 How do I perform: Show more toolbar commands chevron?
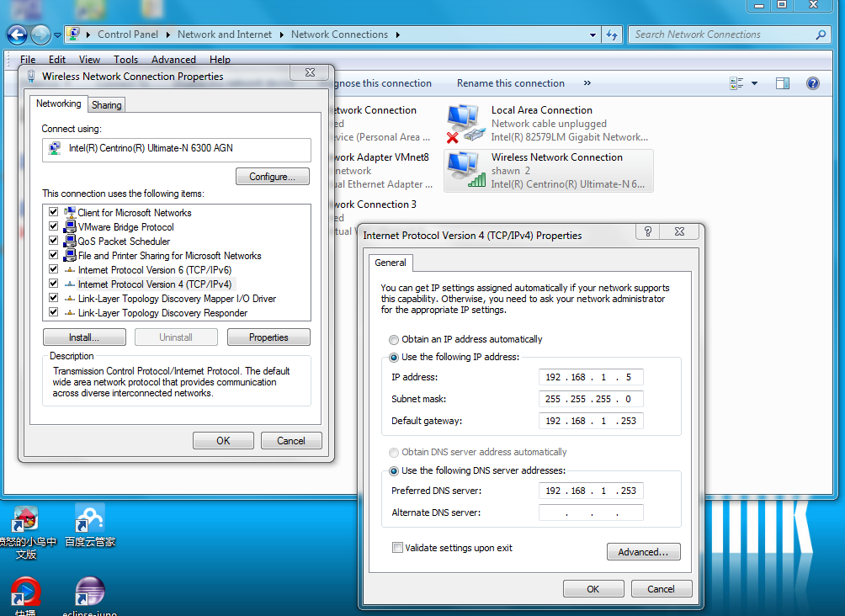(587, 83)
